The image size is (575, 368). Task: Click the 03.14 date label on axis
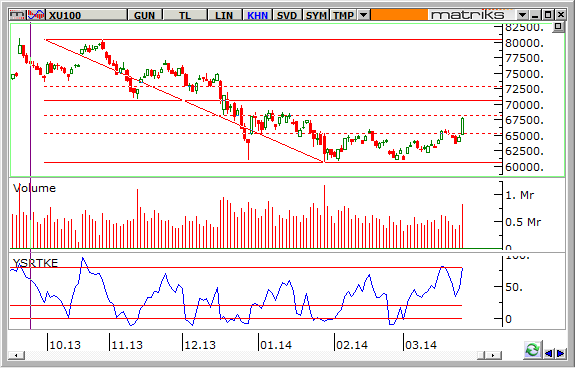[421, 345]
